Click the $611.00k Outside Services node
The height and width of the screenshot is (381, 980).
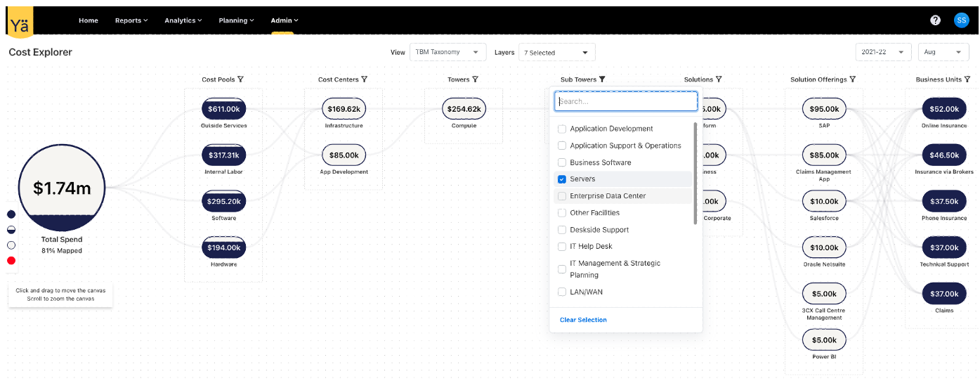coord(224,109)
